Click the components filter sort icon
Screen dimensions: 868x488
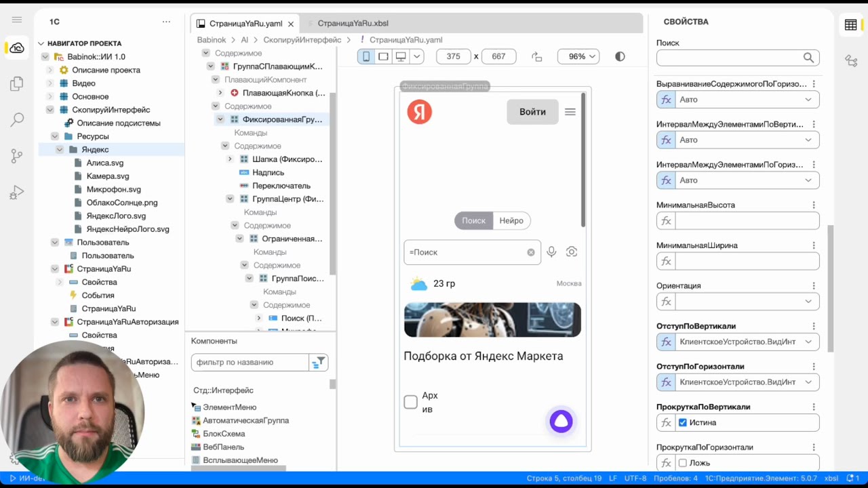coord(318,363)
